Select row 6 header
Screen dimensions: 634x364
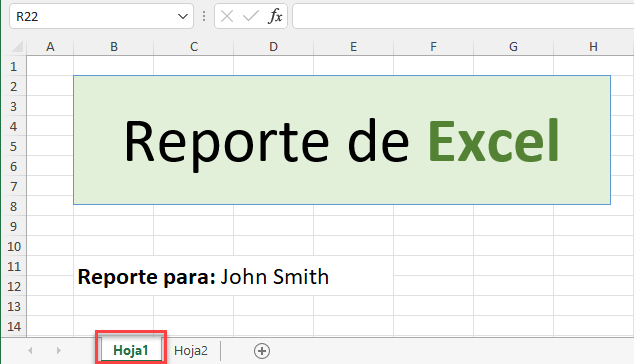pyautogui.click(x=14, y=166)
